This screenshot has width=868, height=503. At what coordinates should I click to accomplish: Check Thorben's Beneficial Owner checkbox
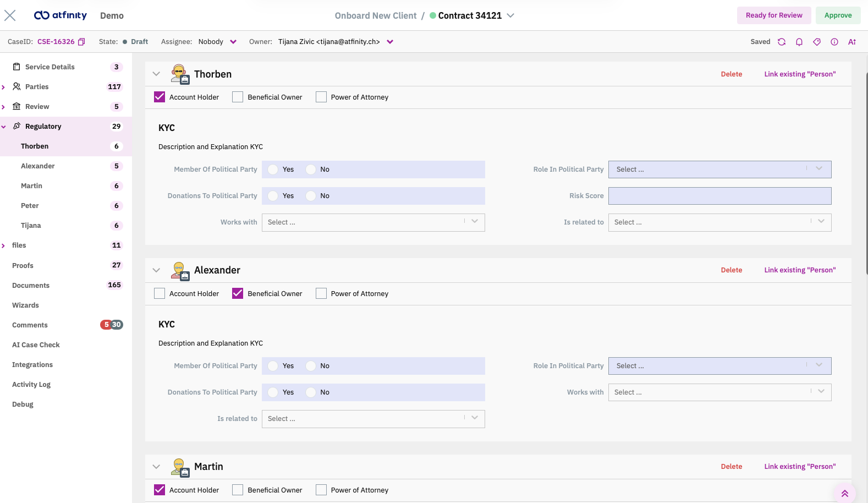pyautogui.click(x=238, y=97)
